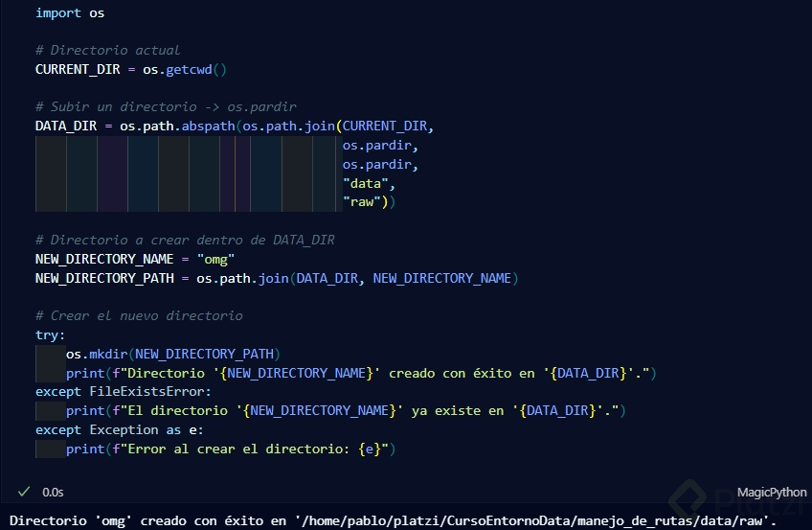Click the FileExistsError exception name
Image resolution: width=812 pixels, height=530 pixels.
coord(148,391)
